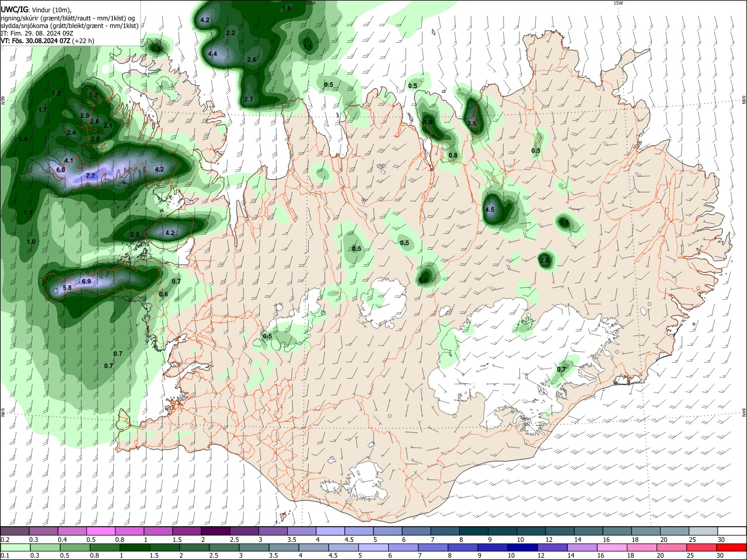Click the lavender snow swatch between 4 and 4.5
This screenshot has height=560, width=747.
click(330, 531)
